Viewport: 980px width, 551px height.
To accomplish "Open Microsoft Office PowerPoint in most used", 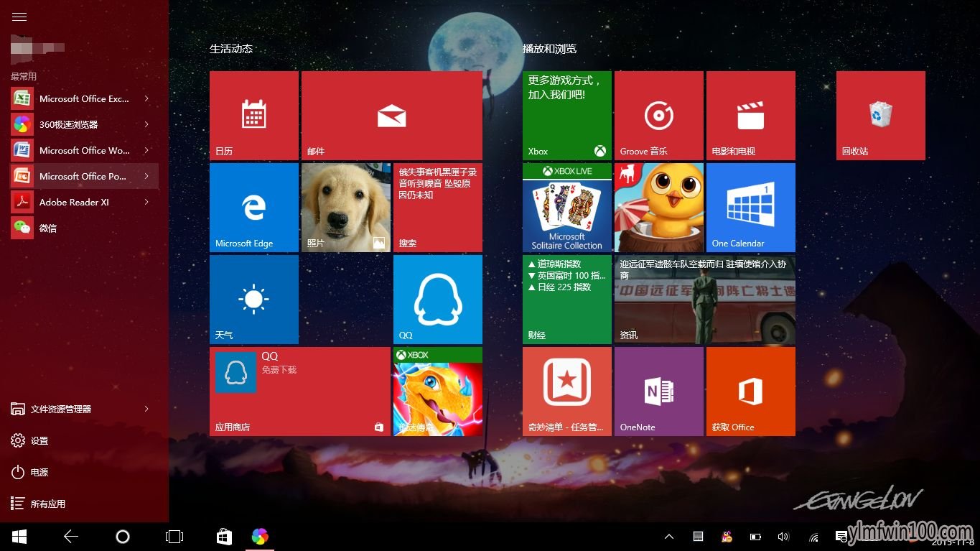I will [x=84, y=176].
